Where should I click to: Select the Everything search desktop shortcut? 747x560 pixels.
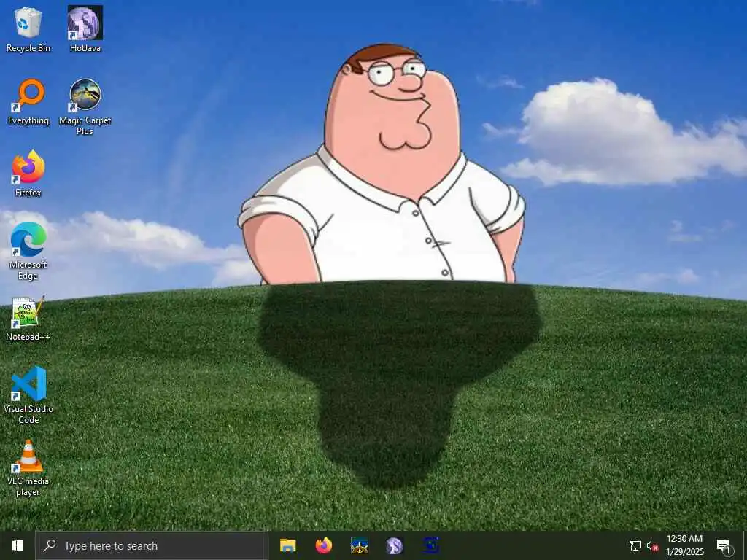pyautogui.click(x=28, y=102)
